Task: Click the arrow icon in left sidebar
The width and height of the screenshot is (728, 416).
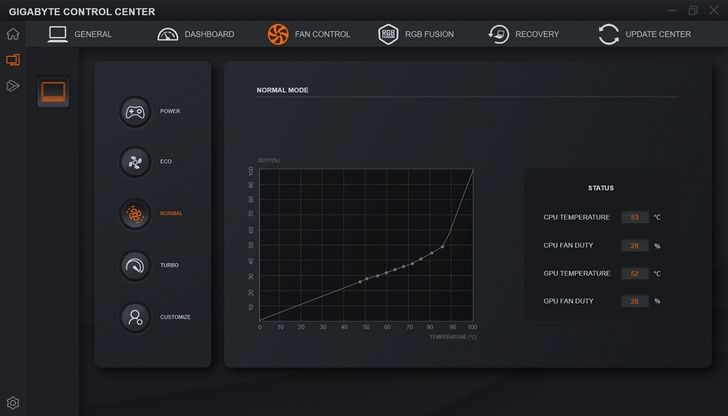Action: pos(13,86)
